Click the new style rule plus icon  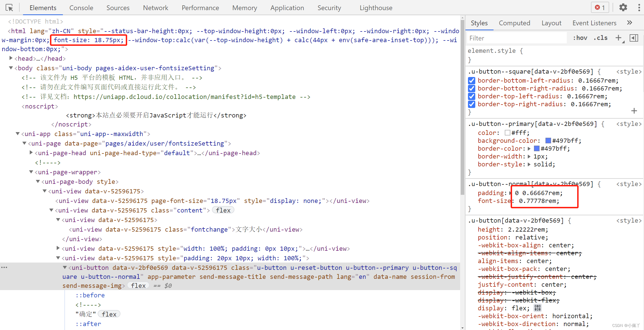618,38
